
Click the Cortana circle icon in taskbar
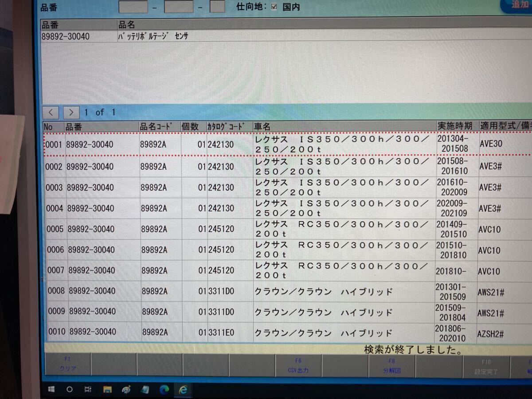pyautogui.click(x=69, y=389)
